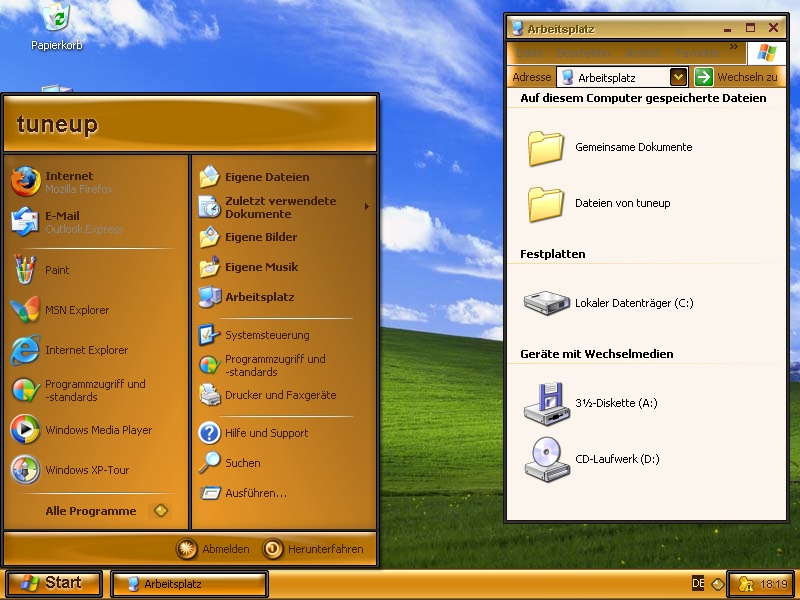The height and width of the screenshot is (600, 800).
Task: Click the DE language indicator in taskbar
Action: 698,583
